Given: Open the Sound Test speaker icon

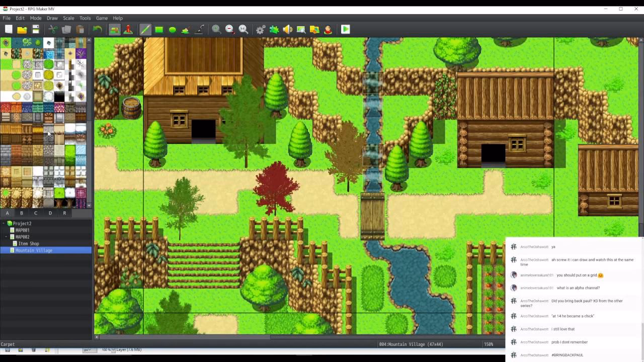Looking at the screenshot, I should [288, 30].
